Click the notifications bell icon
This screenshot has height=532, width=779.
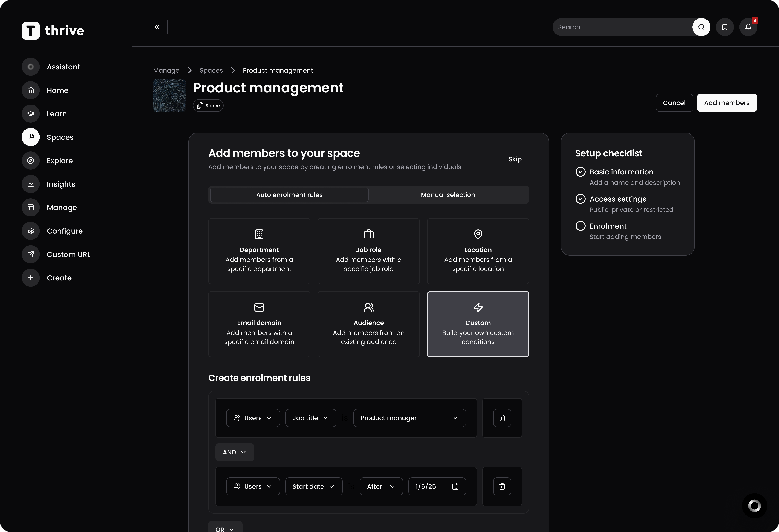(x=748, y=27)
